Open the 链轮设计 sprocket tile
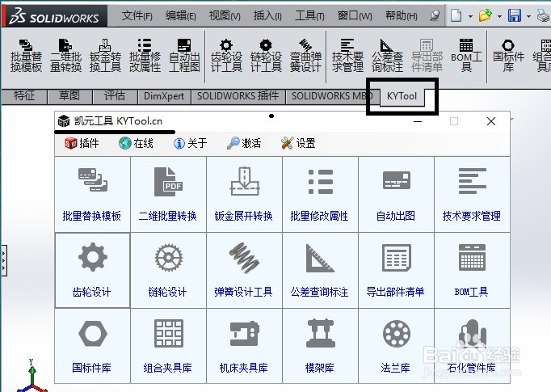551x392 pixels. tap(168, 270)
